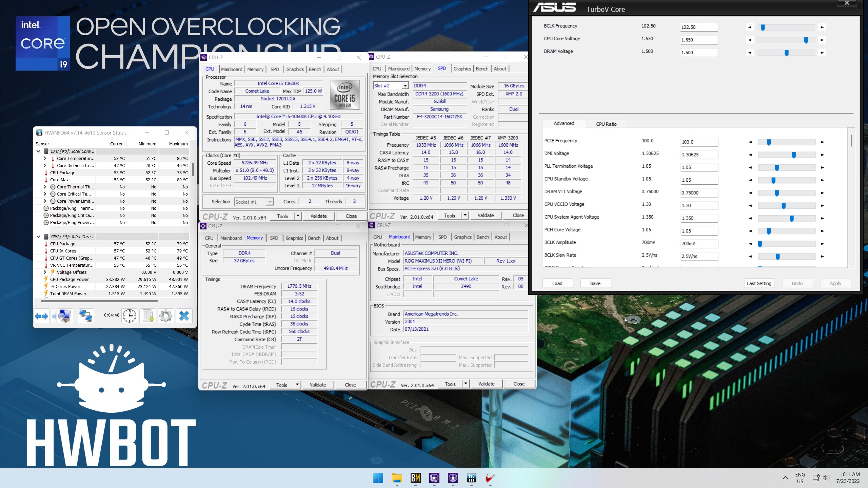Click CPU System Agent Voltage slider handle
This screenshot has width=868, height=488.
[x=791, y=219]
